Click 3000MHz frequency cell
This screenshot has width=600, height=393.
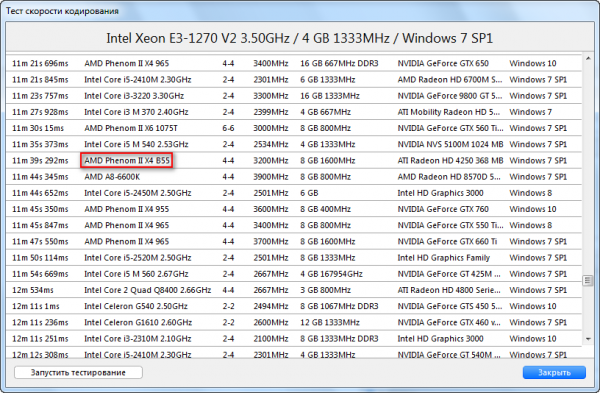[x=271, y=128]
